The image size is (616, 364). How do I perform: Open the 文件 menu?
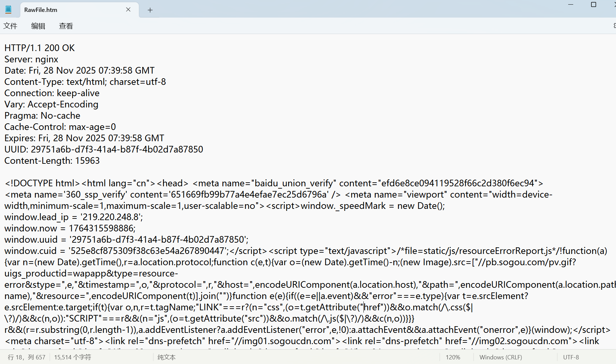point(10,26)
